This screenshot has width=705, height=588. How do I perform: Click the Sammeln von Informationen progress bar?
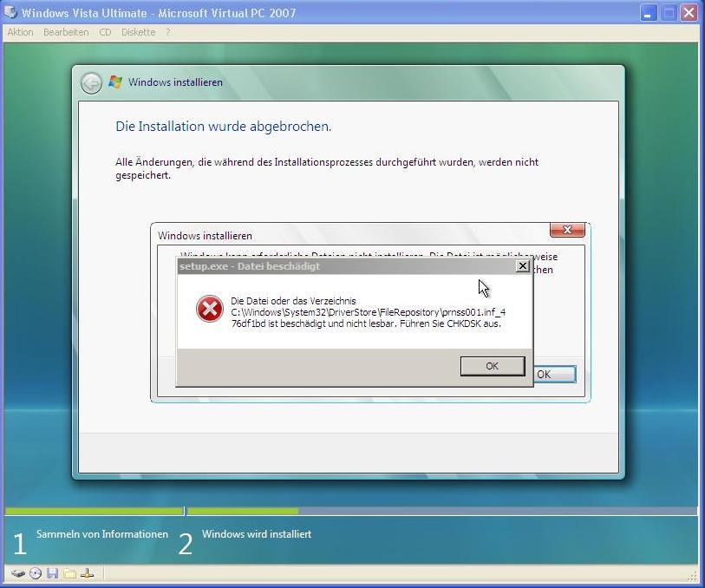pyautogui.click(x=94, y=511)
